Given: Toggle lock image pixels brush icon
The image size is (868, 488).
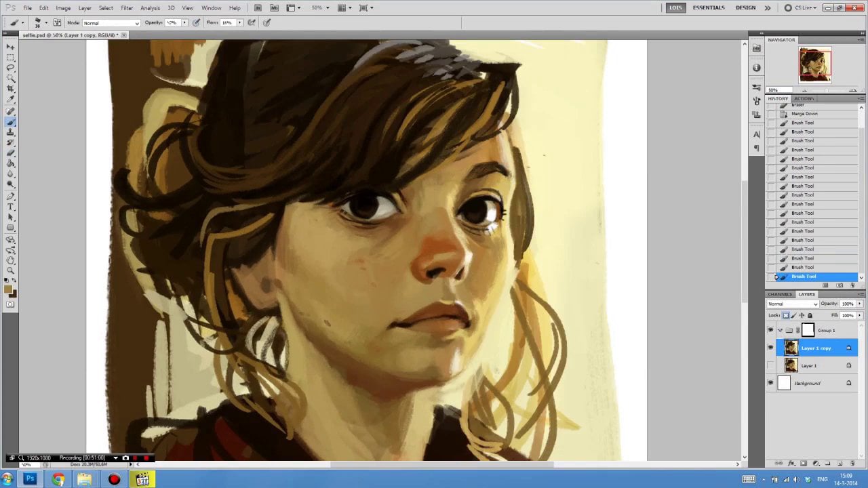Looking at the screenshot, I should [x=794, y=315].
